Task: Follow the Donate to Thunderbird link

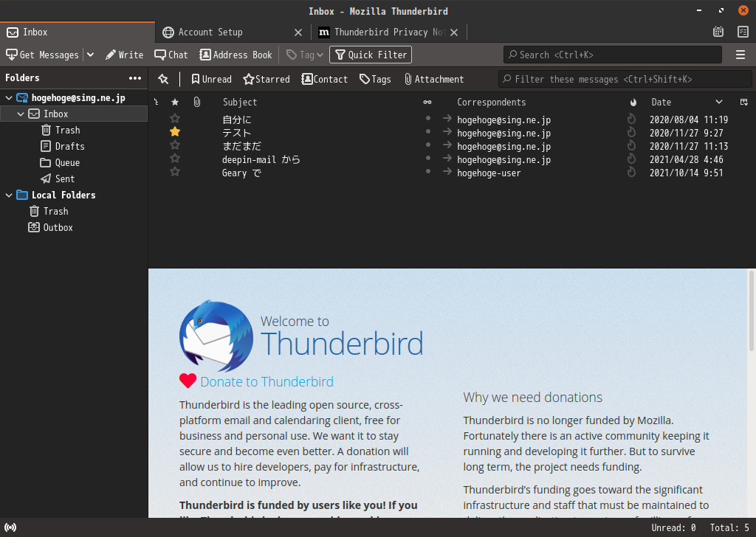Action: coord(267,382)
